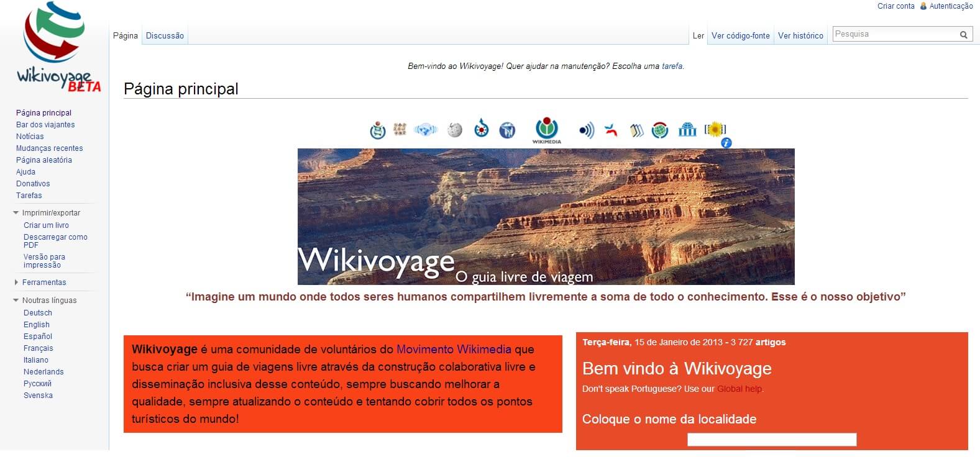Open the Meta-Wiki globe icon
The width and height of the screenshot is (980, 457).
click(x=660, y=130)
